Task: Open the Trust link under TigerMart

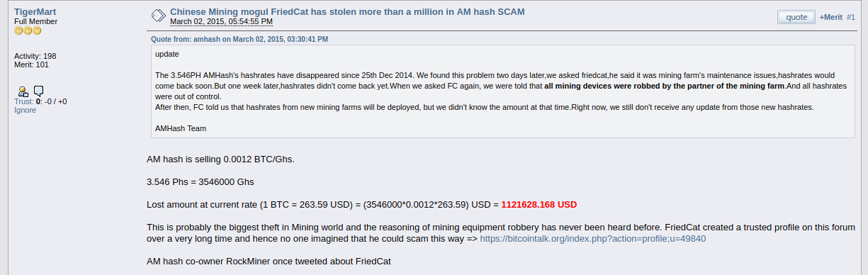Action: pyautogui.click(x=23, y=101)
